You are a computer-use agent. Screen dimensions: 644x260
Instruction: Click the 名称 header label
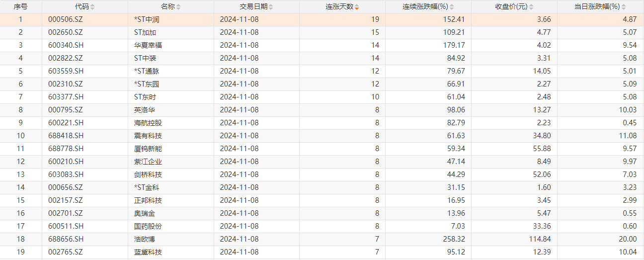tap(167, 7)
